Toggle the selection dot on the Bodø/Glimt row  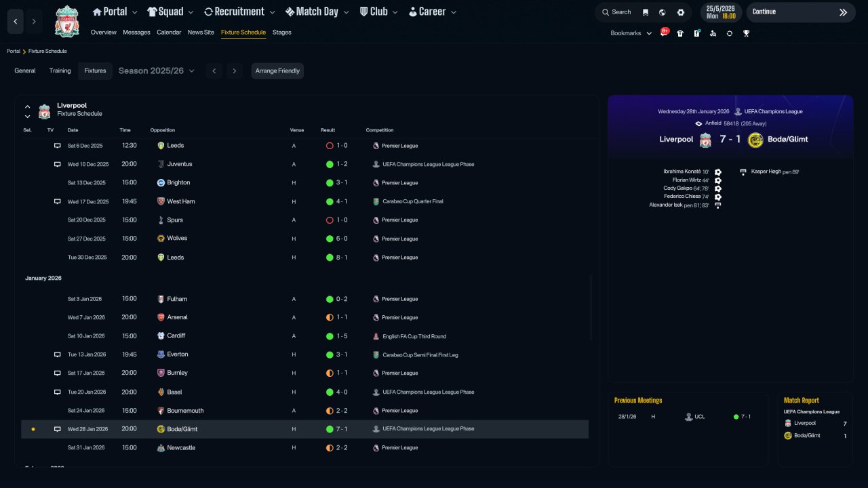(x=33, y=429)
